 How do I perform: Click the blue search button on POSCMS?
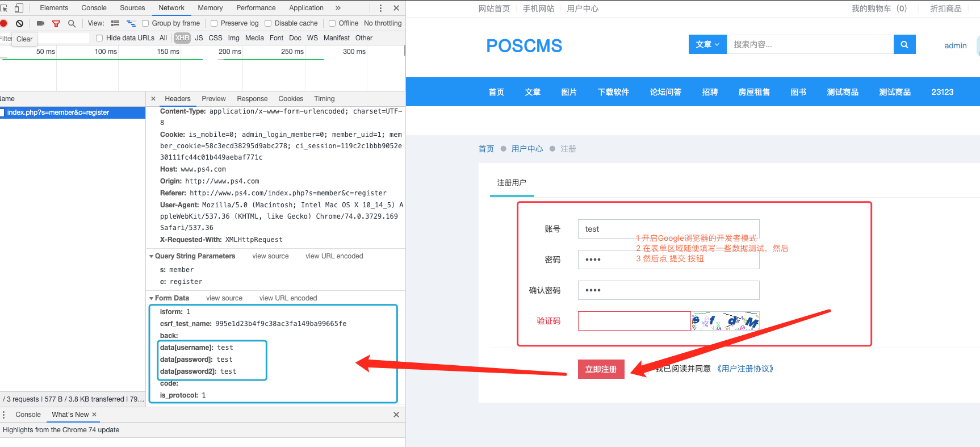pos(904,44)
